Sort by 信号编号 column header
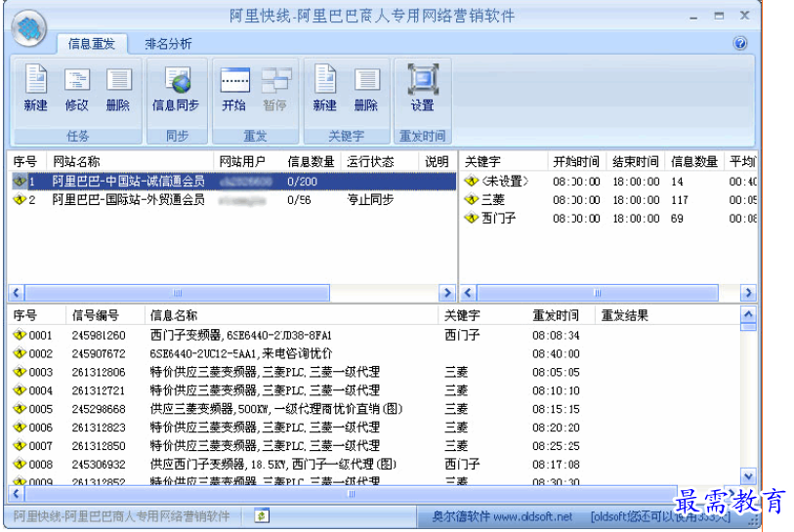 (104, 315)
